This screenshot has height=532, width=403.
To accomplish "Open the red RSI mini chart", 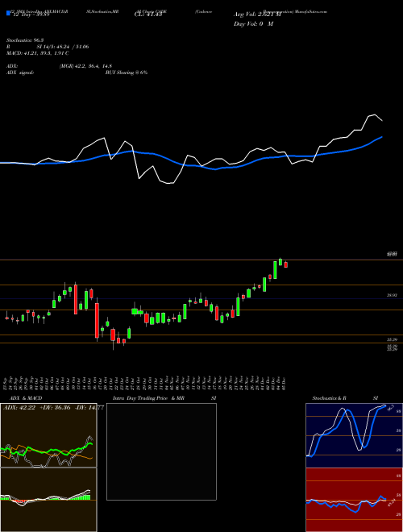I will click(x=354, y=500).
